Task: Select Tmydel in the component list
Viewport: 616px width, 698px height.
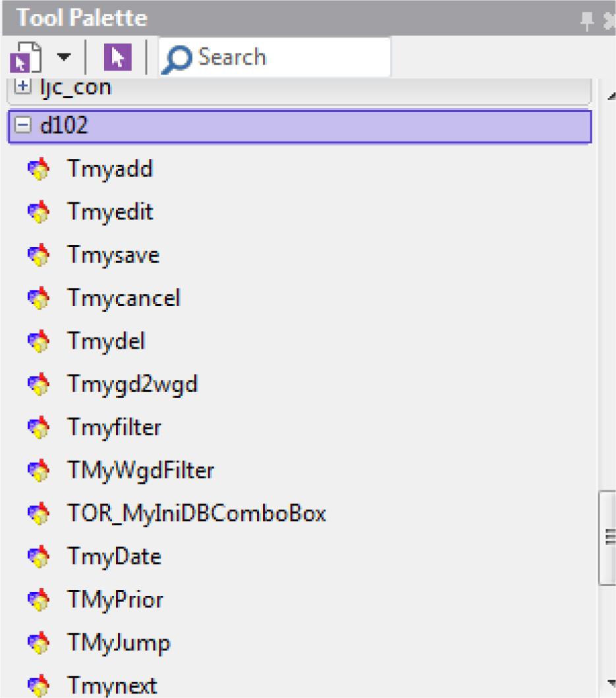Action: [105, 341]
